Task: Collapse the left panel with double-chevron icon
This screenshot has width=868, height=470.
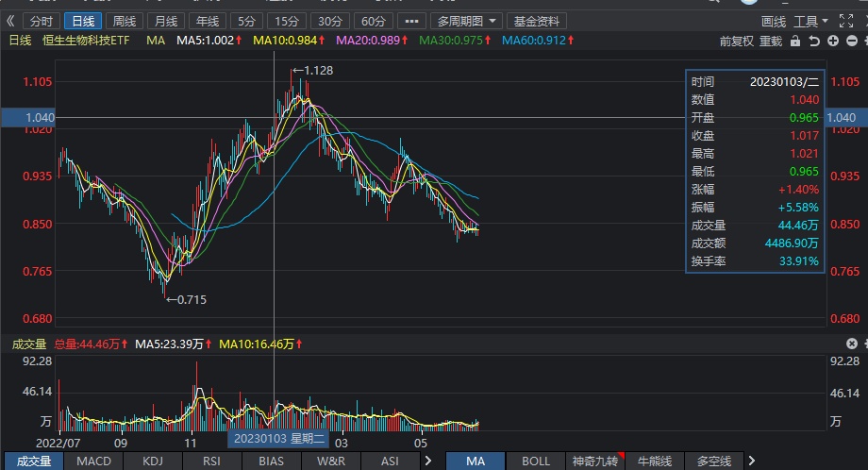Action: [9, 21]
